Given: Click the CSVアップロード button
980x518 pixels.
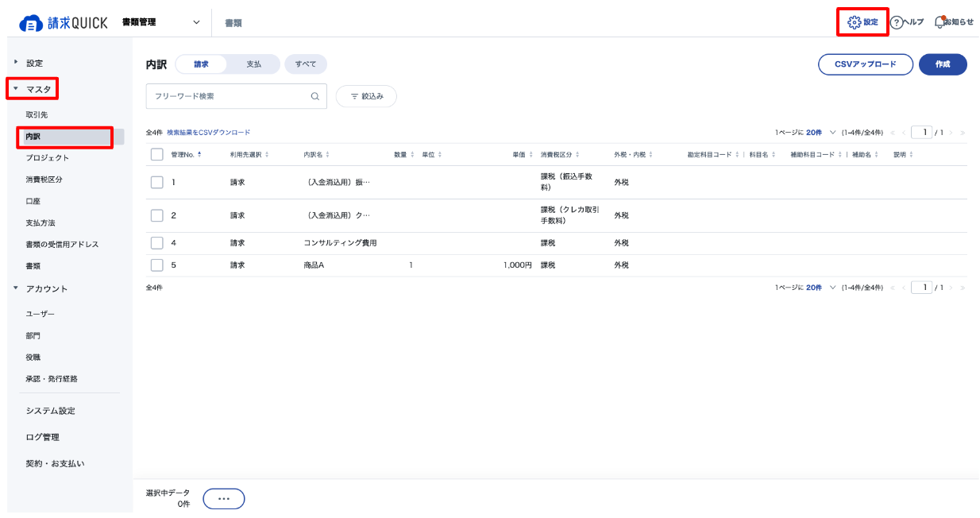Looking at the screenshot, I should 866,64.
